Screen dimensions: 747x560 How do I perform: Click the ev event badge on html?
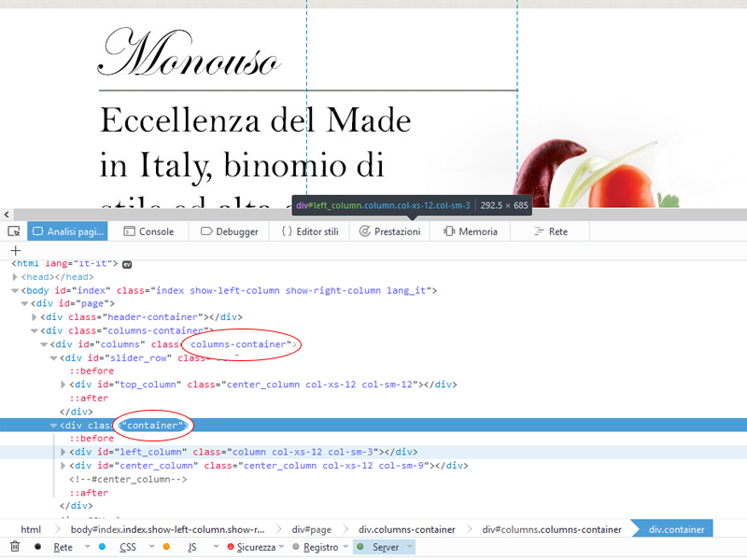(127, 264)
